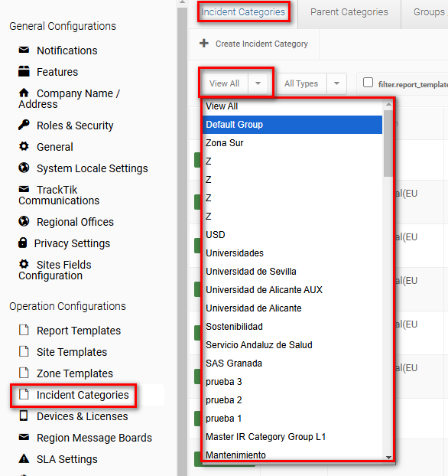448x476 pixels.
Task: Click dropdown list scrollbar down arrow
Action: tap(388, 457)
